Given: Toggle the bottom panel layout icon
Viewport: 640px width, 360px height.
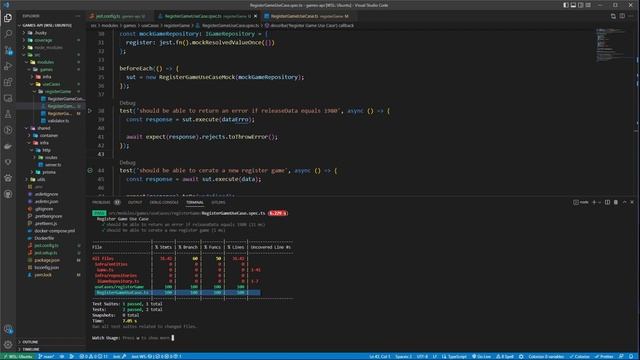Looking at the screenshot, I should point(573,5).
